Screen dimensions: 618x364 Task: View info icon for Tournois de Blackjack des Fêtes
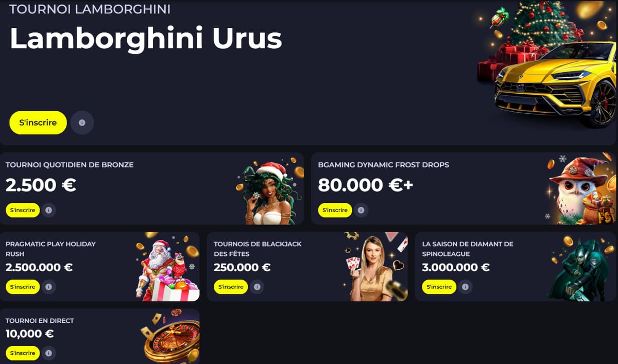point(257,287)
